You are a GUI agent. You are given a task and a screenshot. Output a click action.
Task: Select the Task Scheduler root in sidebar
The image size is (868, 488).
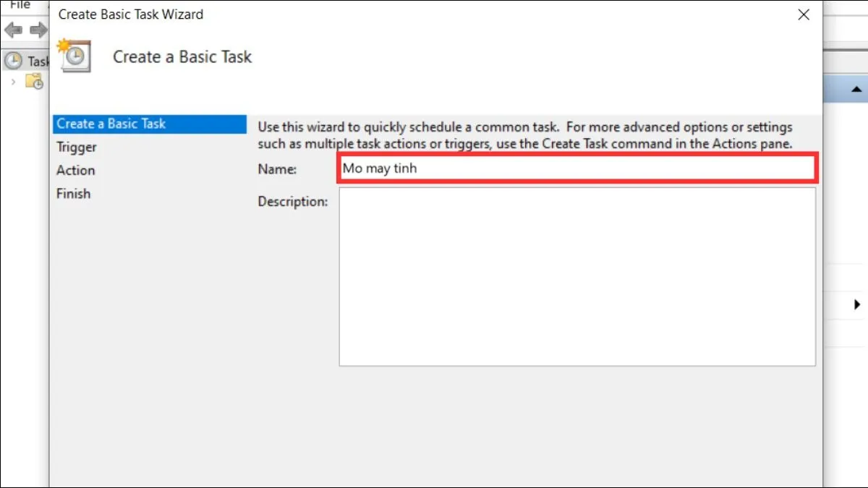33,61
